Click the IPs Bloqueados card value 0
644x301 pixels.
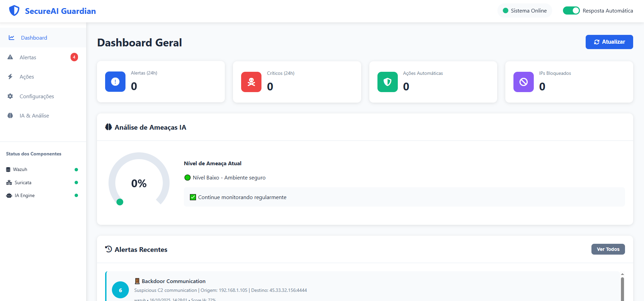point(542,87)
